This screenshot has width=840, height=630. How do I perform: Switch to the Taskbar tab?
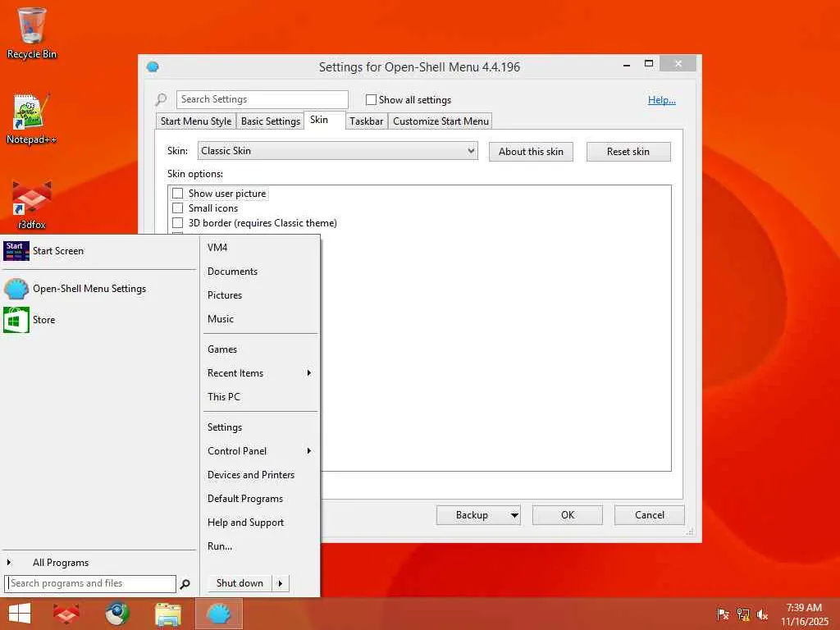point(367,121)
